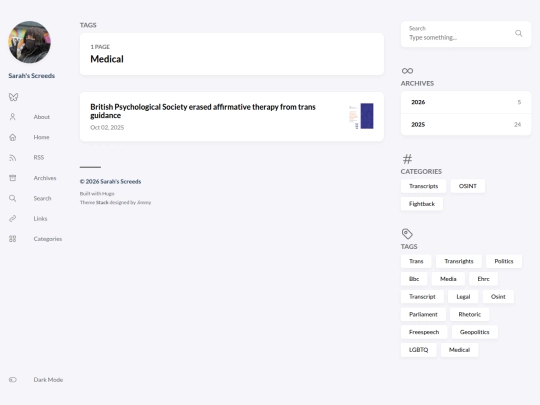The image size is (540, 405).
Task: Click the About person icon
Action: (13, 117)
